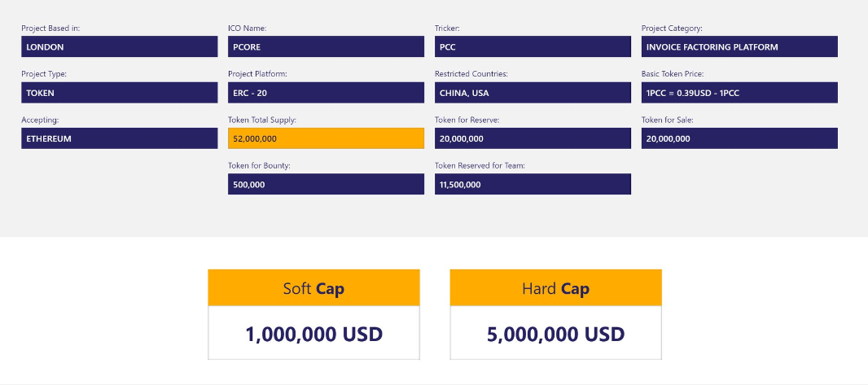This screenshot has height=385, width=868.
Task: Select the 1,000,000 USD soft cap amount
Action: click(313, 334)
